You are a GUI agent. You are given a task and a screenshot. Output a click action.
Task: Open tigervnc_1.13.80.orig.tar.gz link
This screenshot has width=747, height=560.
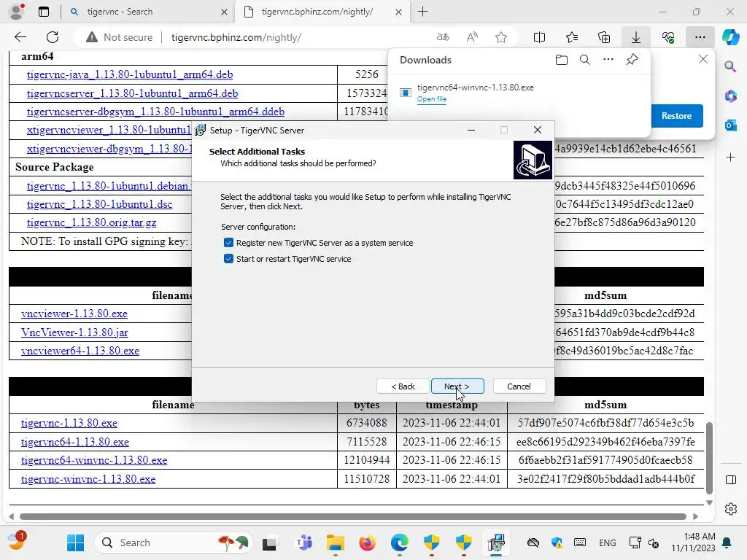pos(91,222)
